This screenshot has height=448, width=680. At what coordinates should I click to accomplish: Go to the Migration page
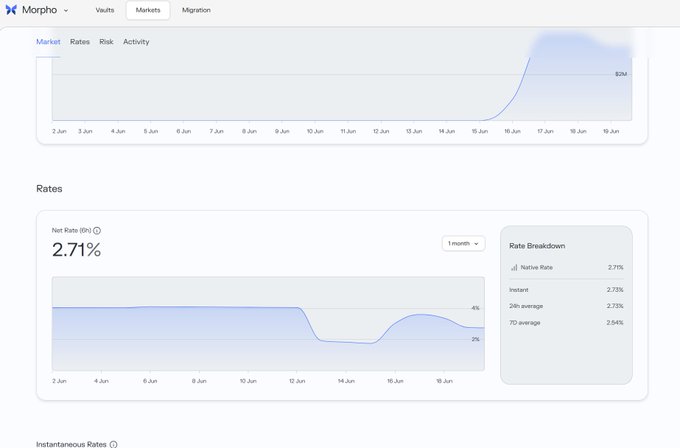[196, 10]
